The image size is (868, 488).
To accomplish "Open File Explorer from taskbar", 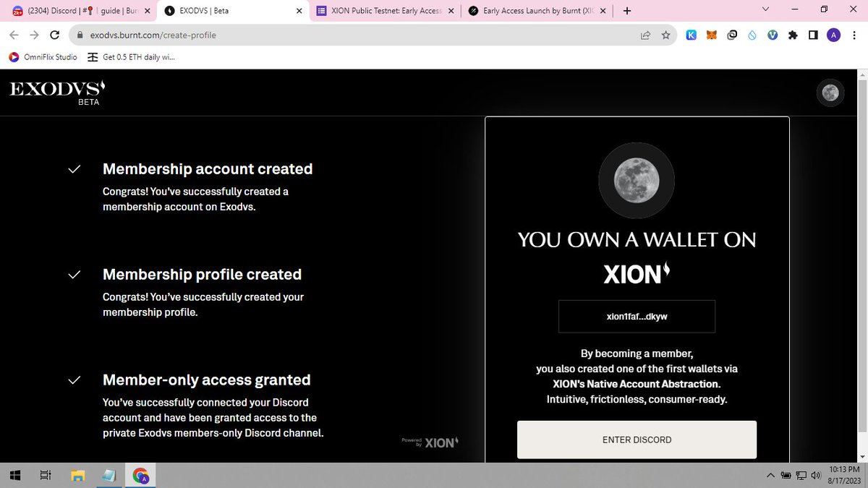I will point(77,476).
